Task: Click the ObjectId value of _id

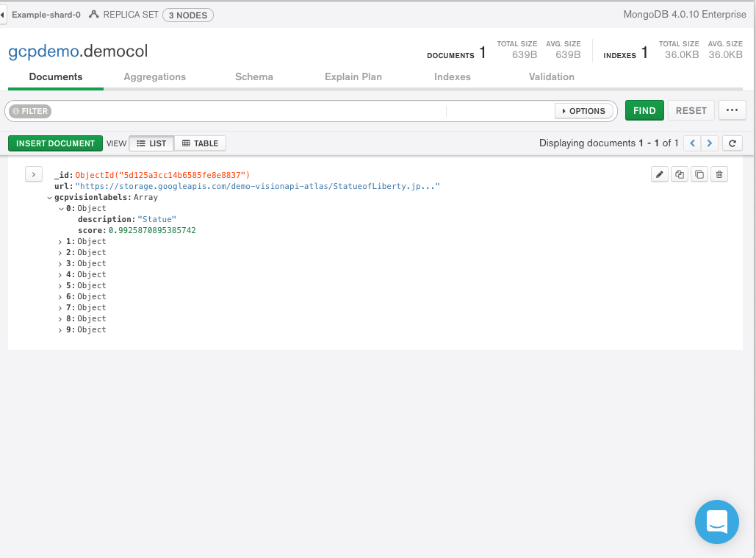Action: [162, 175]
